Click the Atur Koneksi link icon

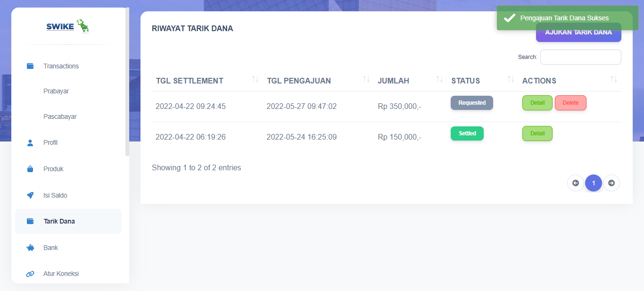pos(30,274)
